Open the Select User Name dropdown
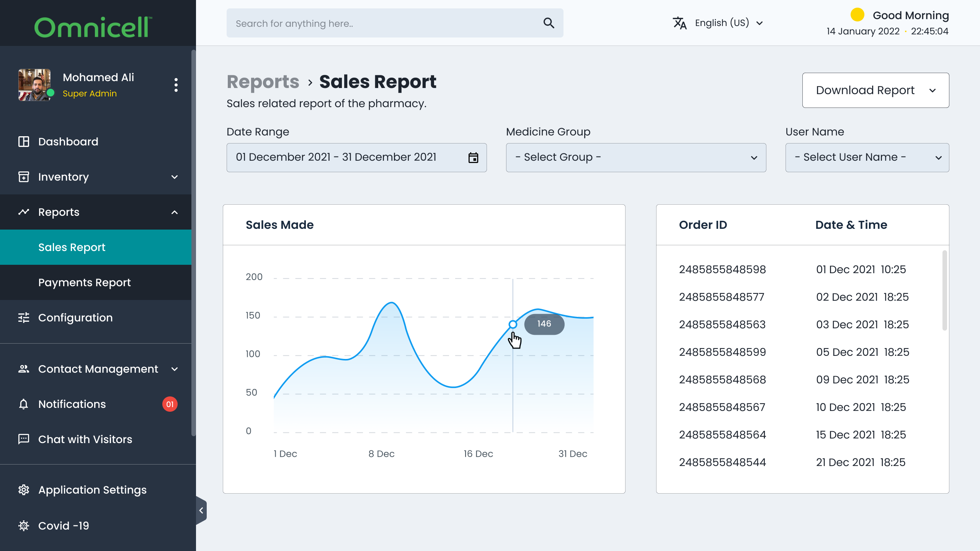980x551 pixels. point(867,158)
